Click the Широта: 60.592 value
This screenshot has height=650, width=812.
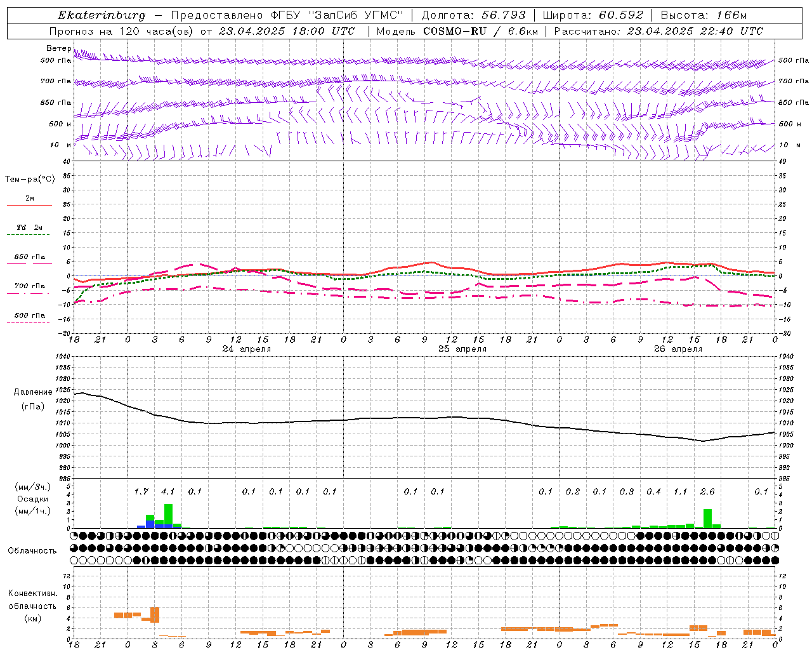(593, 15)
